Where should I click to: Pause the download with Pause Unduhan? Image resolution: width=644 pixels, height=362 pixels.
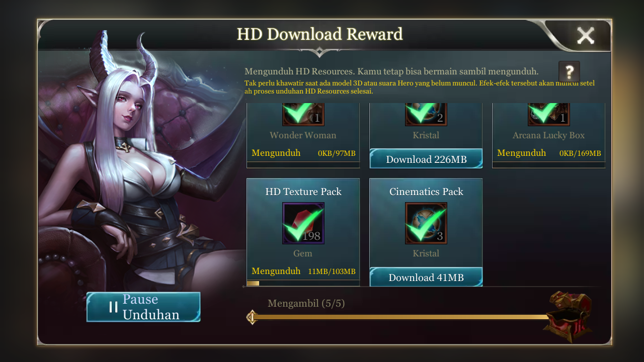click(143, 307)
